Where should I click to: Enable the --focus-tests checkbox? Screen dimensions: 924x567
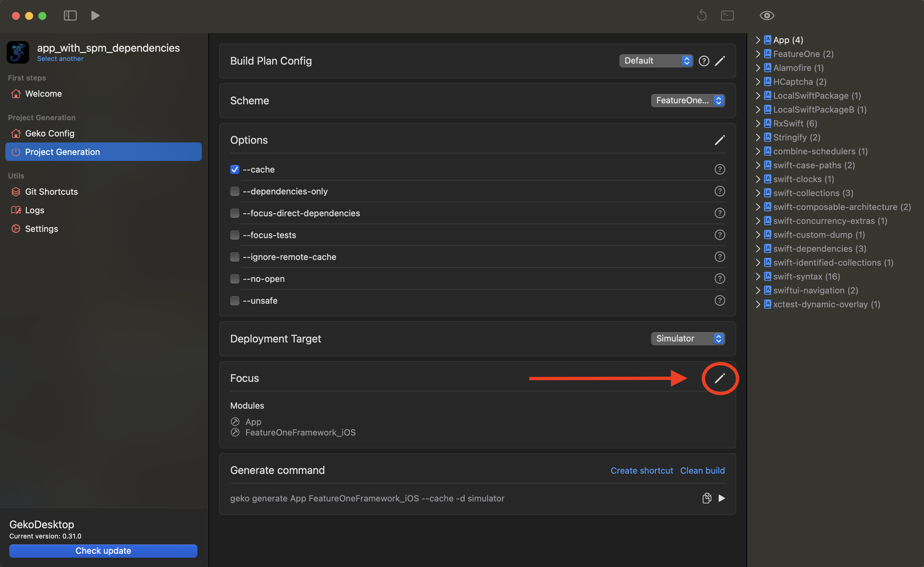(x=235, y=235)
